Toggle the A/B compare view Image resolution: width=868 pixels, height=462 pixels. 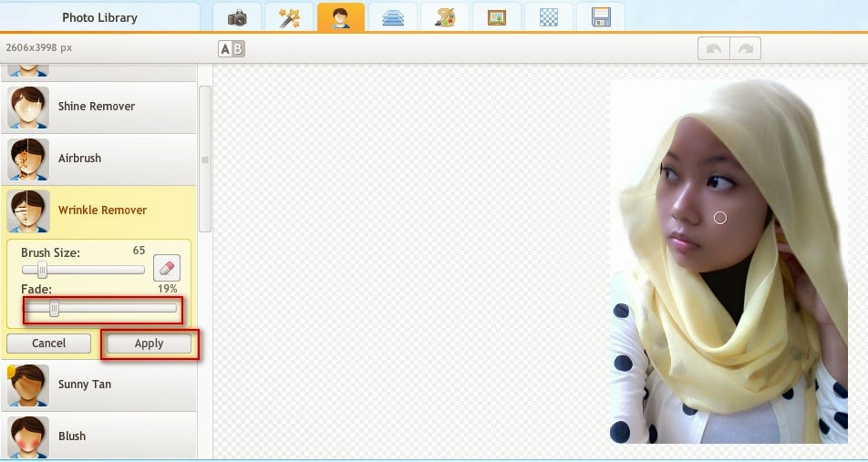click(232, 48)
